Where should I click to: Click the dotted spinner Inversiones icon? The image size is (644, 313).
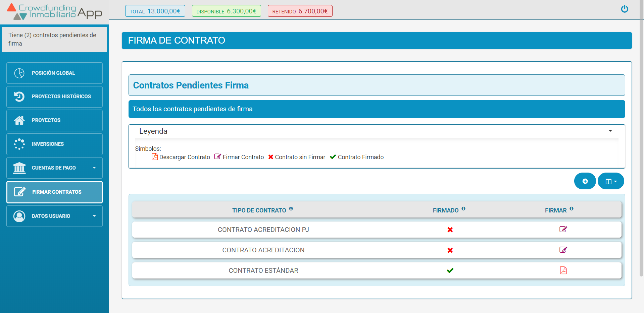coord(19,144)
